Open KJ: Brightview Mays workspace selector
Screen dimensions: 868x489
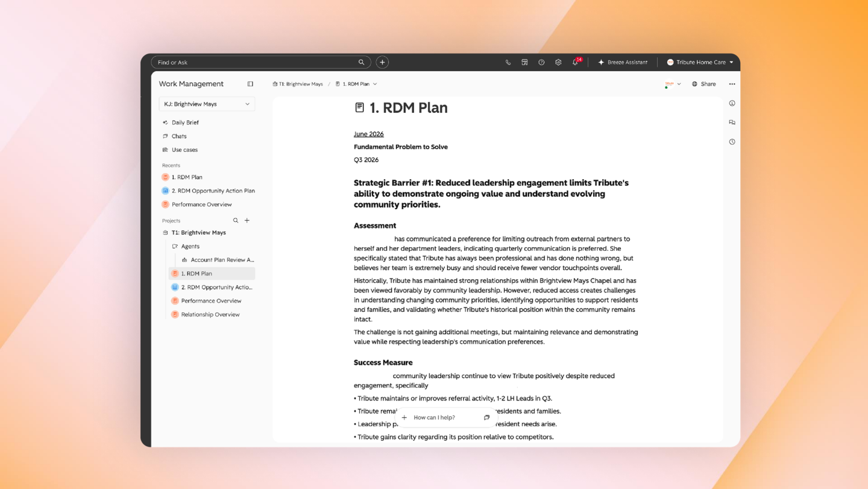207,104
